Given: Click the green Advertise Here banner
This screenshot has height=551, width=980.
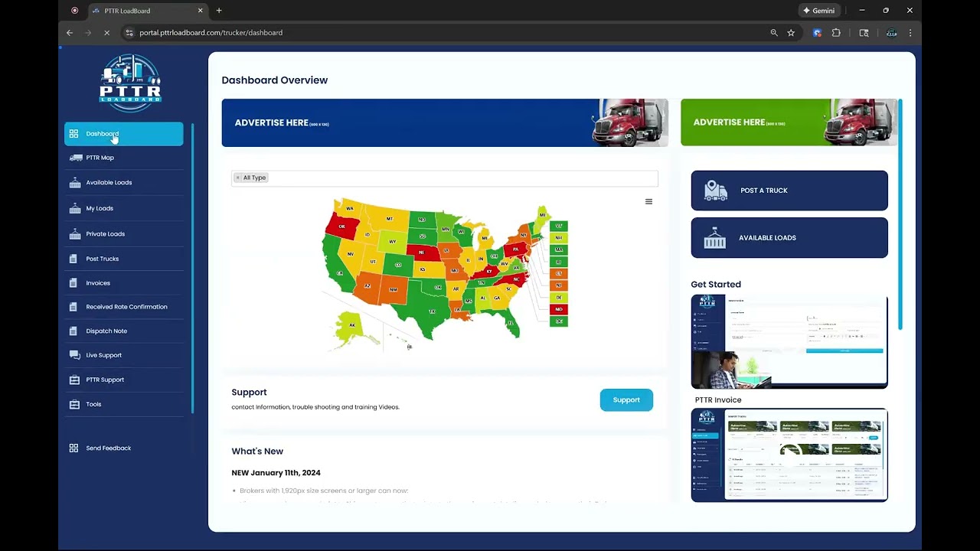Looking at the screenshot, I should click(789, 122).
